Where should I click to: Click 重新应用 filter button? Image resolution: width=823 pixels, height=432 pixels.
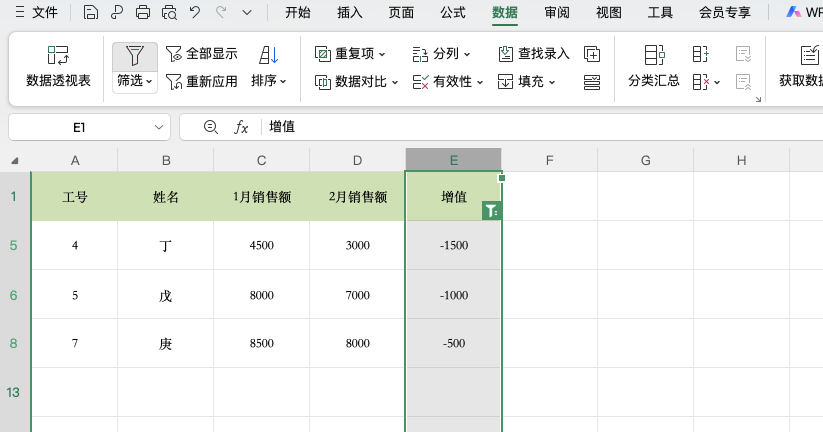tap(202, 81)
